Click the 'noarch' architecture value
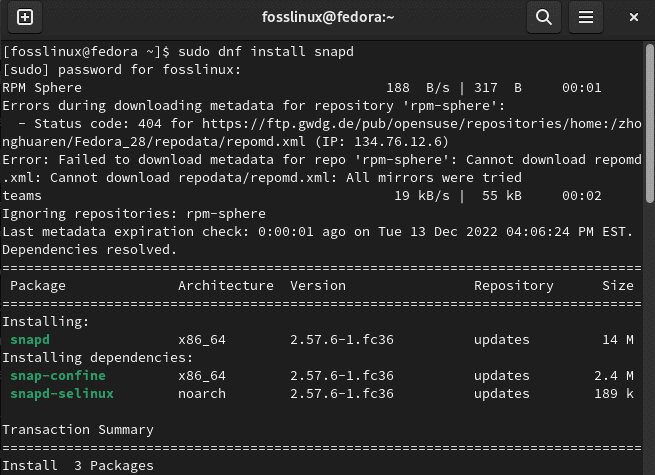This screenshot has width=655, height=475. point(202,394)
